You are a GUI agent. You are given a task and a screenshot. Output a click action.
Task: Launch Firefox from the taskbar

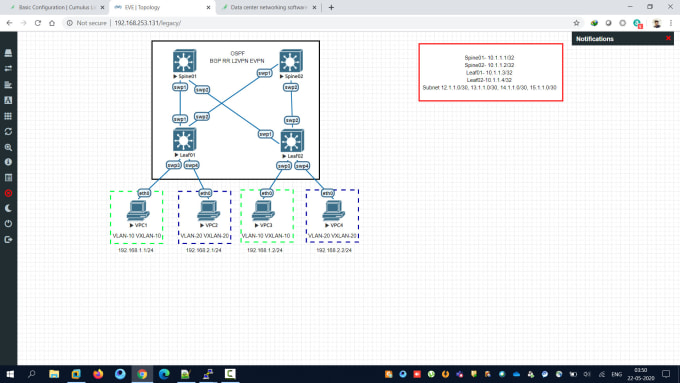pyautogui.click(x=98, y=374)
